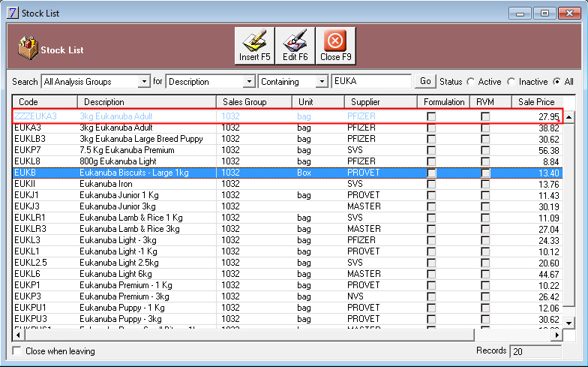The image size is (588, 367).
Task: Tick Formulation checkbox for EUKII row
Action: tap(431, 184)
